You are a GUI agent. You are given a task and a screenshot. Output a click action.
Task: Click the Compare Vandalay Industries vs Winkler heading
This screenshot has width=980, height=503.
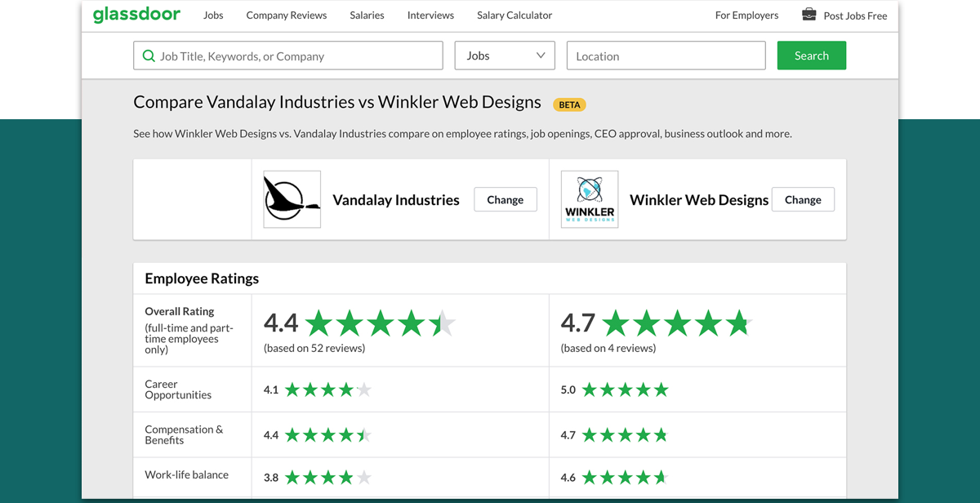tap(337, 103)
